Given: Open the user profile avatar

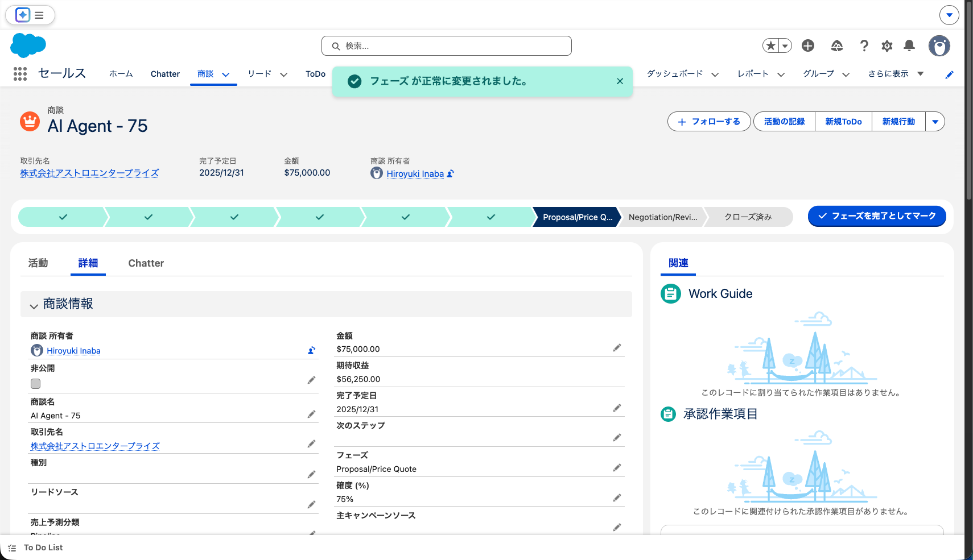Looking at the screenshot, I should 939,45.
